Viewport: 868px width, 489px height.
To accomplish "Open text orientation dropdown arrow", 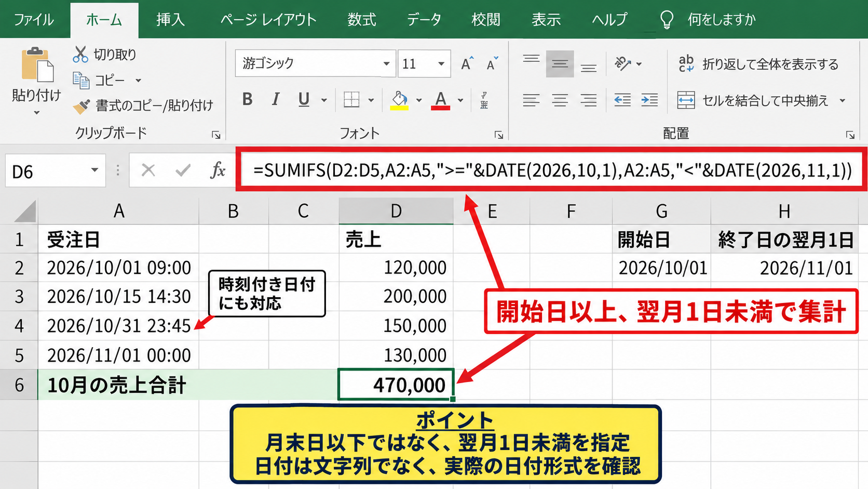I will [x=639, y=64].
